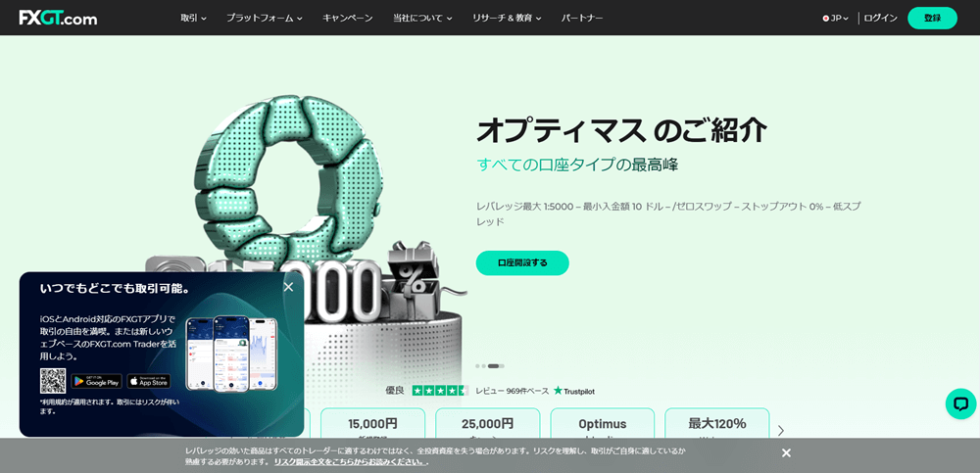Click the 口座開設する button
980x473 pixels.
(522, 263)
